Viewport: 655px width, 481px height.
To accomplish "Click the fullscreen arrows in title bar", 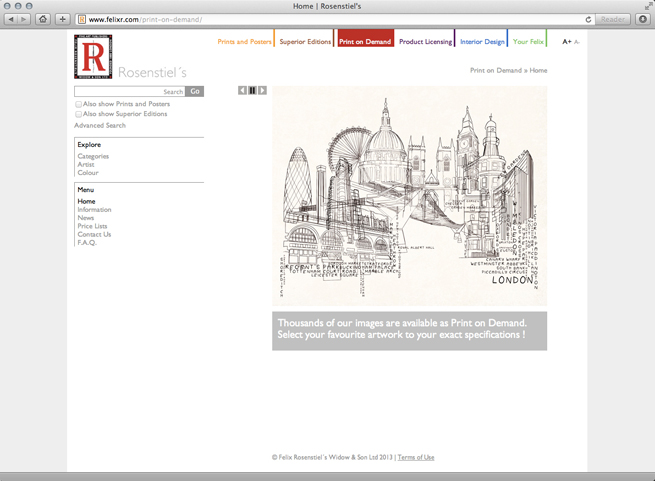I will 648,6.
